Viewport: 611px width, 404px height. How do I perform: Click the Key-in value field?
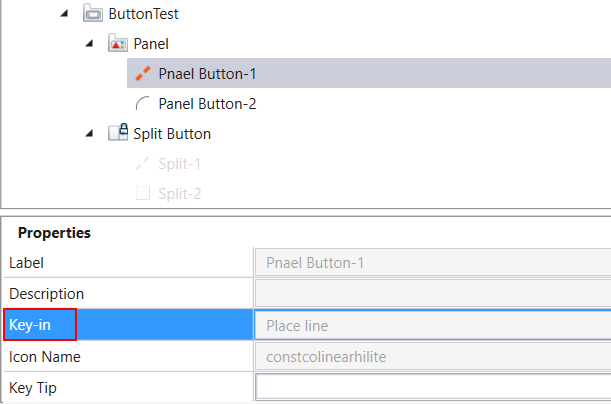(433, 325)
